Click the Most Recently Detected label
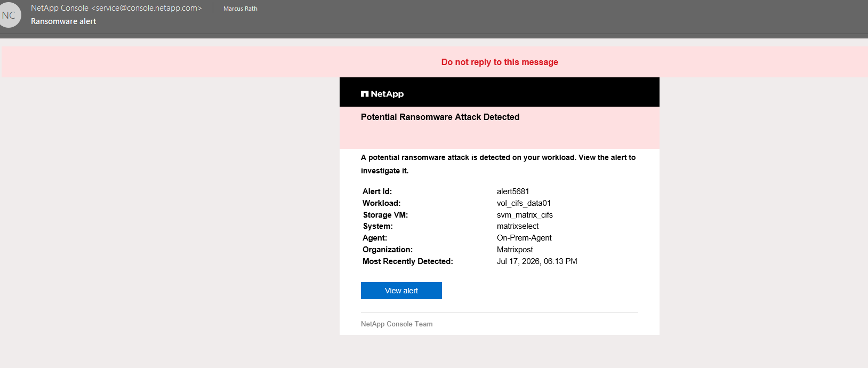The image size is (868, 368). (407, 261)
